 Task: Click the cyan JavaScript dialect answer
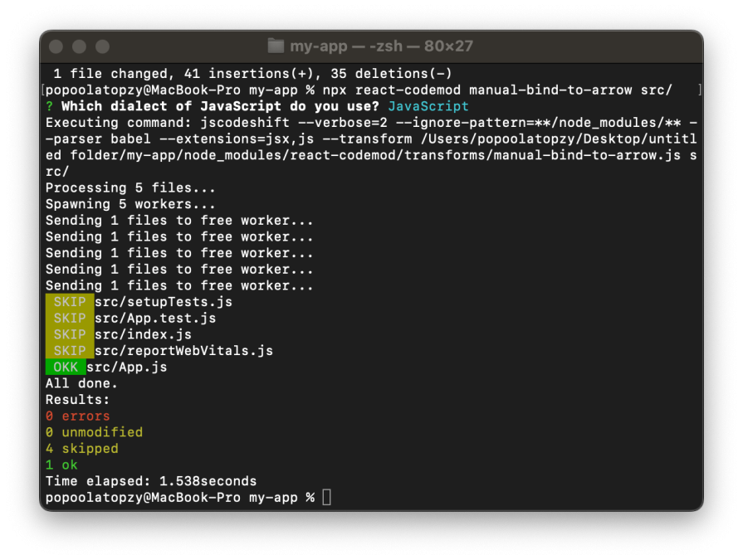pos(428,106)
